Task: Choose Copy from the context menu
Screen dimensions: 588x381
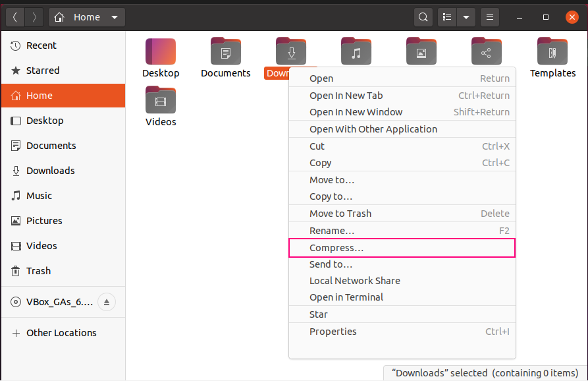Action: (402, 163)
